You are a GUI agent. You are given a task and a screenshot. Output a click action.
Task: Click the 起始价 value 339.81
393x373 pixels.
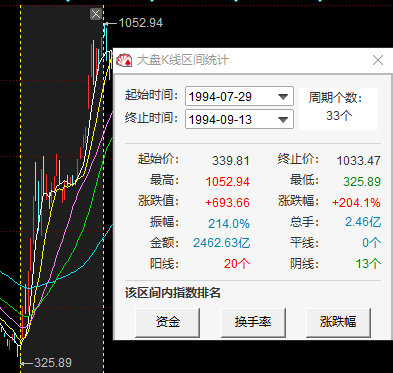(231, 161)
